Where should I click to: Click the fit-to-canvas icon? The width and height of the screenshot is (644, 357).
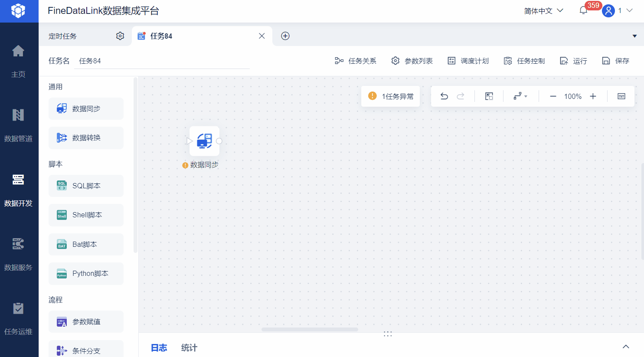[489, 96]
